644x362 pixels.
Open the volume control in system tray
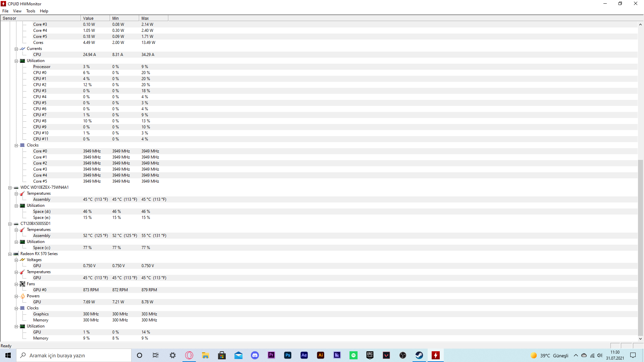(600, 355)
